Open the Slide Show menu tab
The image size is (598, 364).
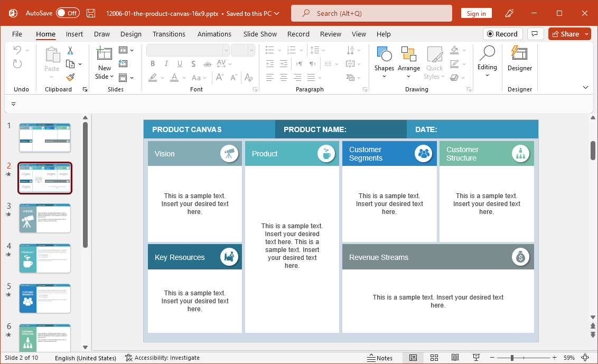(x=260, y=34)
